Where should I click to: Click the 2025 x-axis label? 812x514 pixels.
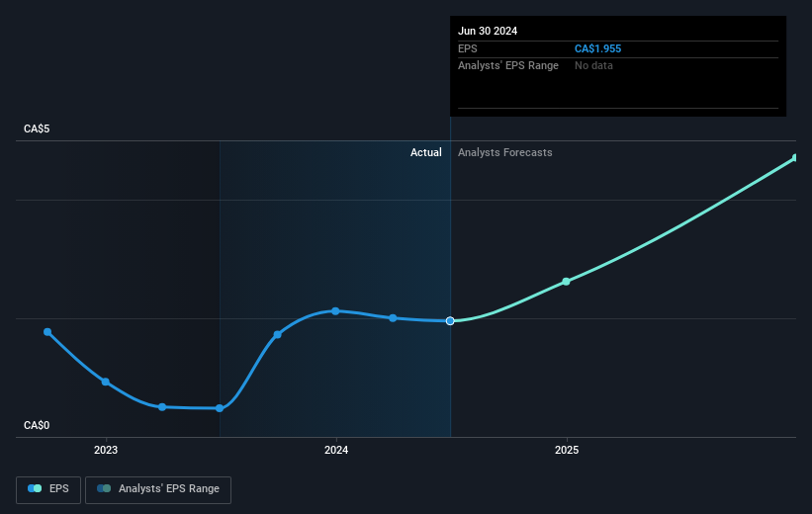click(567, 450)
